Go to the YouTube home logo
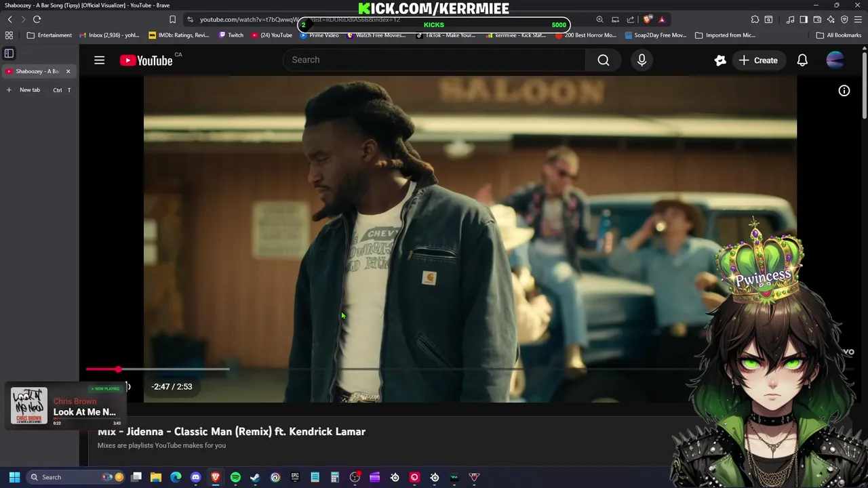Screen dimensions: 868x488 click(146, 60)
